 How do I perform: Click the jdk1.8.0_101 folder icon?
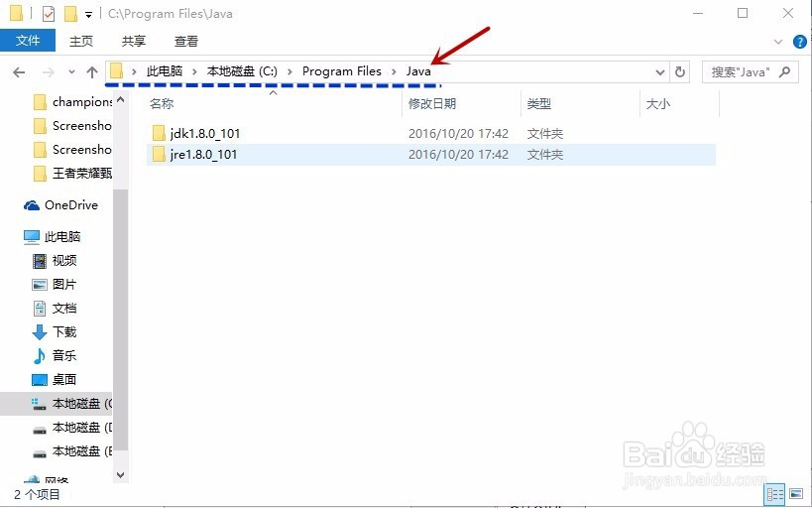coord(159,133)
